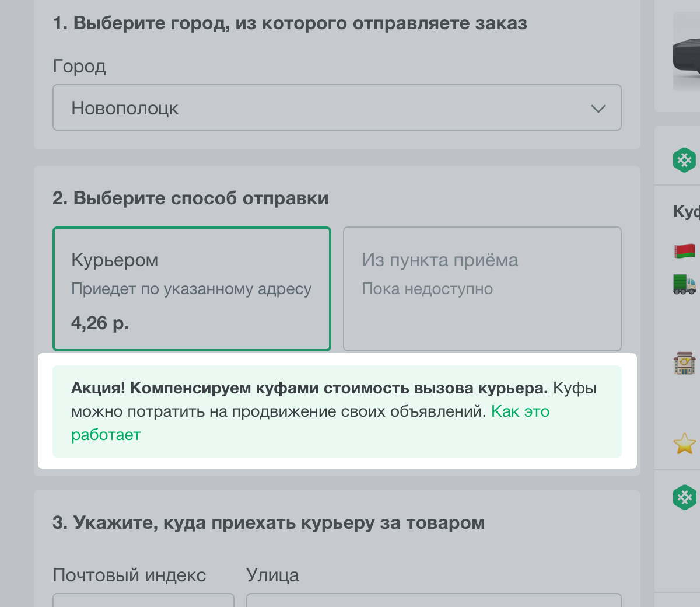700x607 pixels.
Task: Click the Город field label
Action: pyautogui.click(x=79, y=67)
